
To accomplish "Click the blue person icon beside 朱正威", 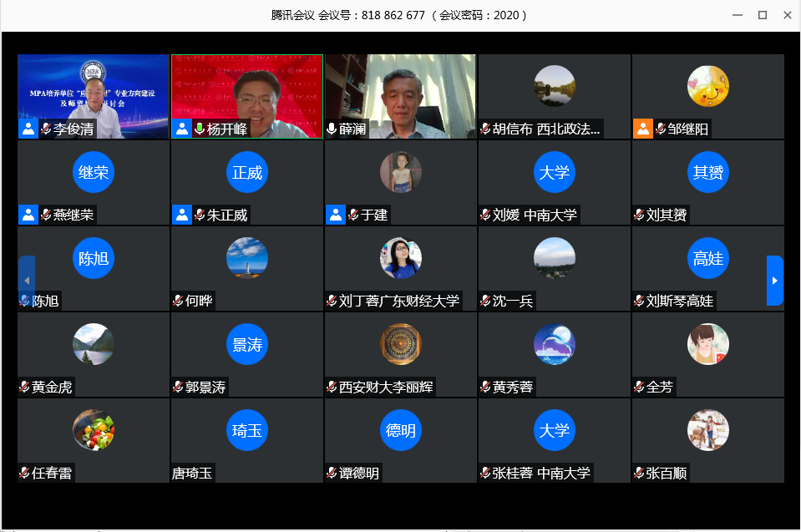I will point(182,215).
